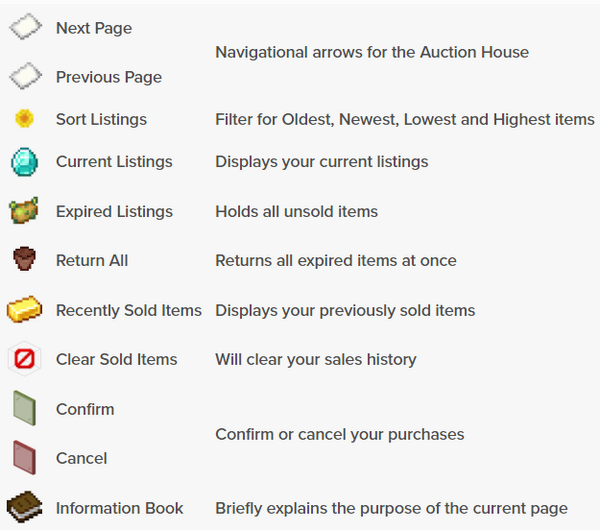Select the Sort Listings text
Screen dimensions: 600x530
coord(101,119)
